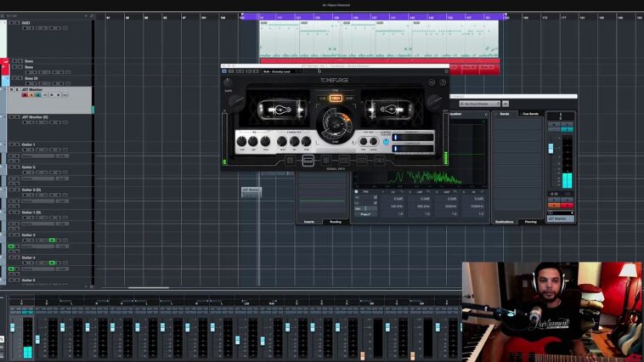Image resolution: width=644 pixels, height=362 pixels.
Task: Click the red record button in channel strip
Action: click(568, 205)
